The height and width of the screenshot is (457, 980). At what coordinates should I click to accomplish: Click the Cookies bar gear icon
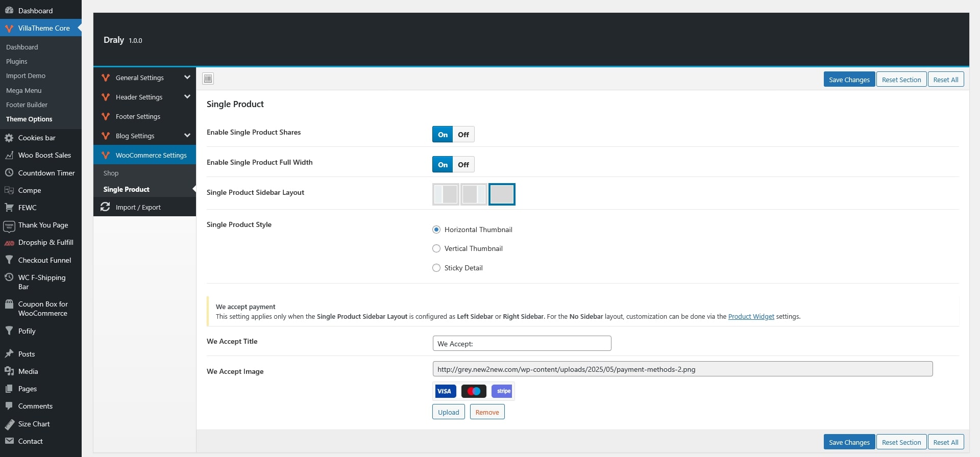click(x=9, y=138)
